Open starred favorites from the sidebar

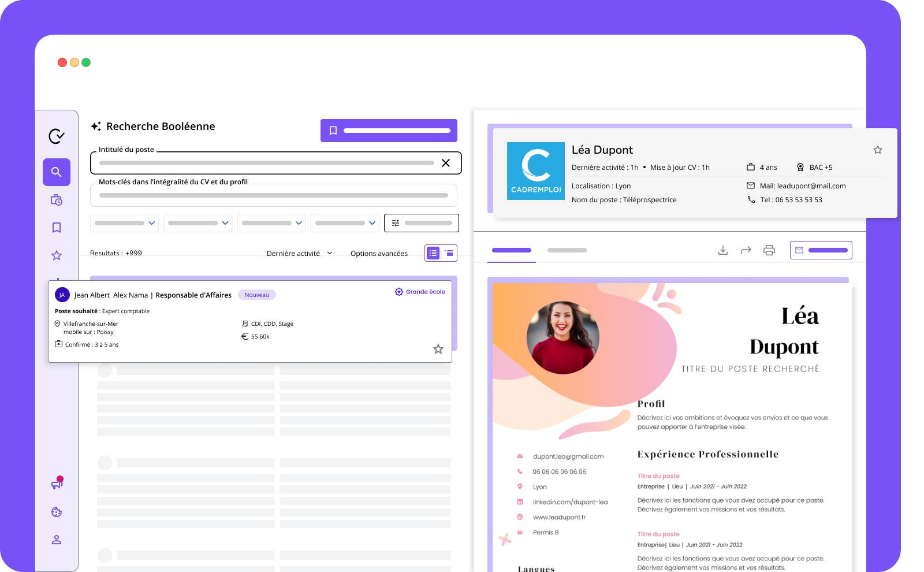point(56,255)
